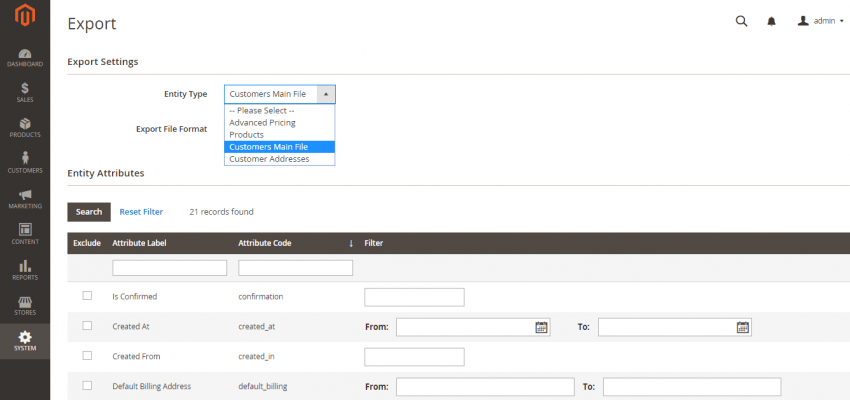Click the Attribute Code sort arrow
This screenshot has width=850, height=400.
click(x=351, y=243)
